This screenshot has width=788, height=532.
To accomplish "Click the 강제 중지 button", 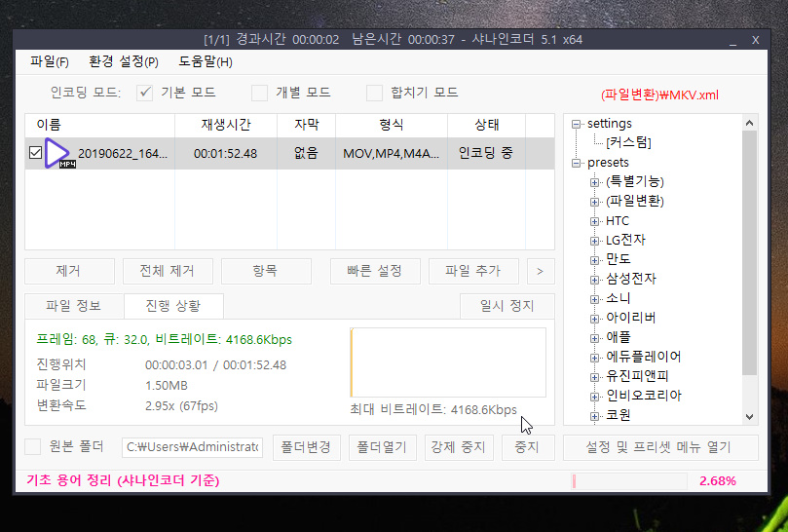I will (x=459, y=447).
